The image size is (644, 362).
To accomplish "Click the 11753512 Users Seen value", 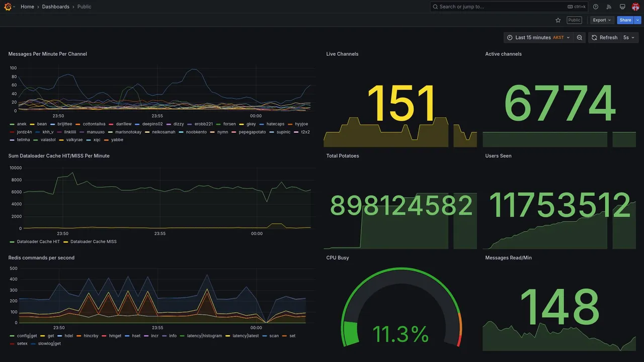I will click(559, 206).
